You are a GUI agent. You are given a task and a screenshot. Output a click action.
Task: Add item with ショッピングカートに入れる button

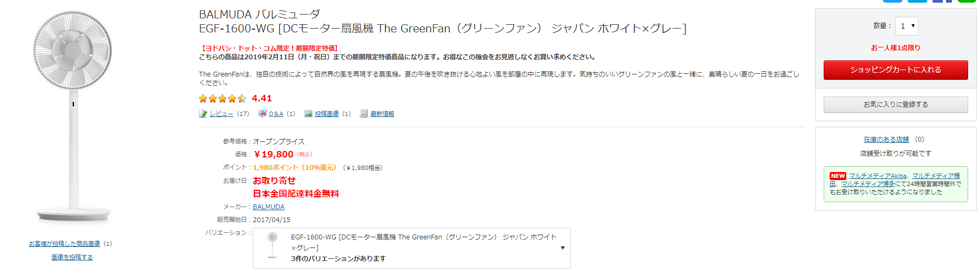(x=895, y=70)
